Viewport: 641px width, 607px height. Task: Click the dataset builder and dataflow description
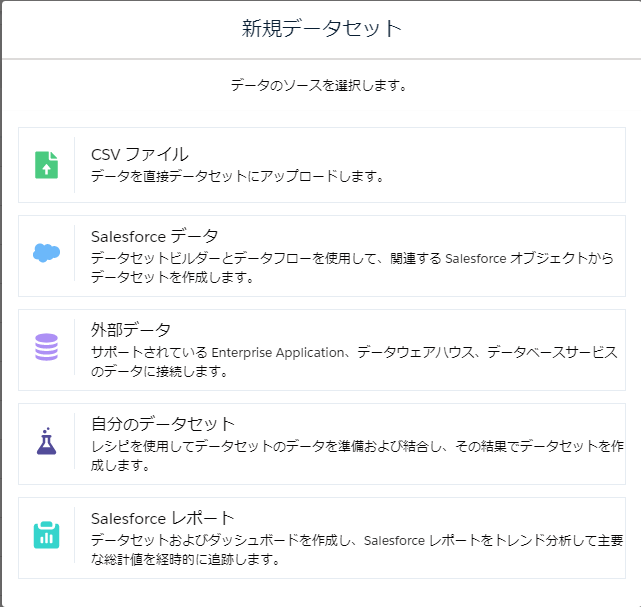tap(350, 268)
